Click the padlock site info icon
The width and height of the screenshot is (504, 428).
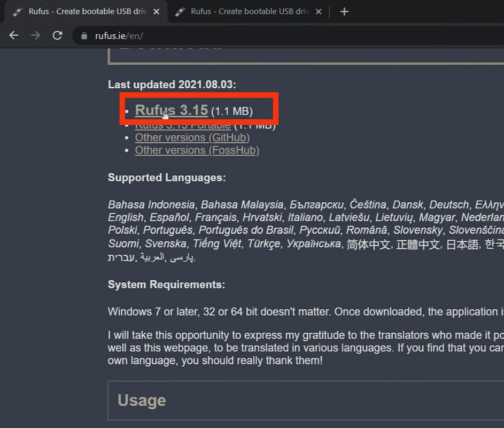pyautogui.click(x=84, y=36)
